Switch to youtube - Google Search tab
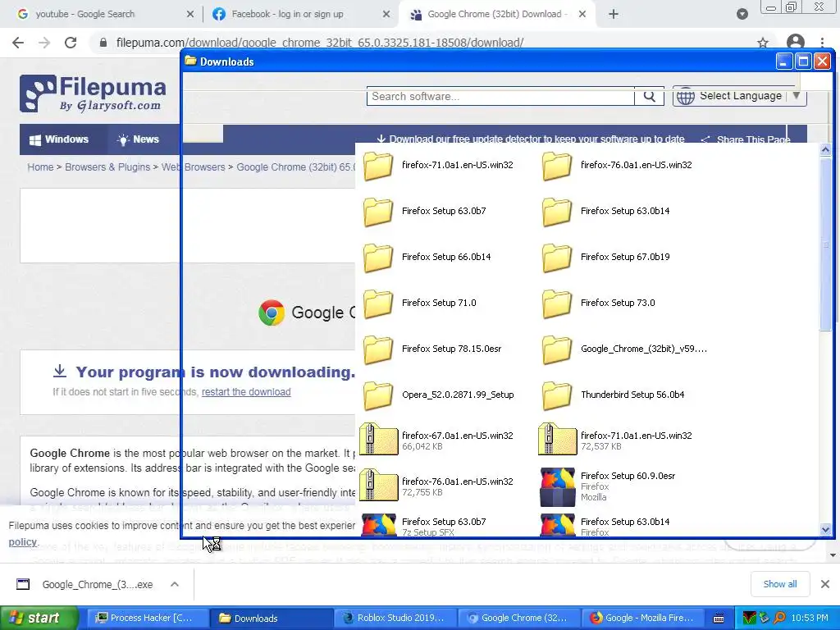Screen dimensions: 840x630 point(104,14)
